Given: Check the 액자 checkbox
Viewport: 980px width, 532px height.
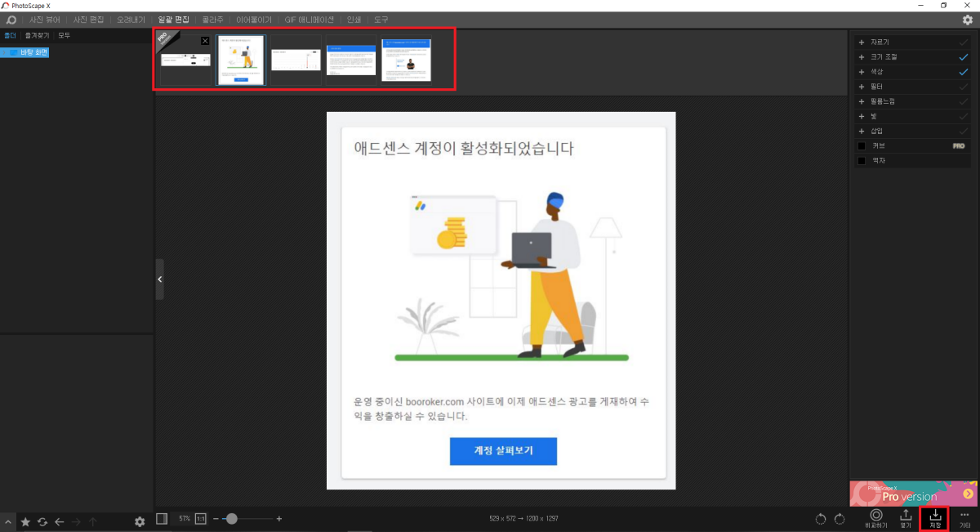Looking at the screenshot, I should click(862, 161).
